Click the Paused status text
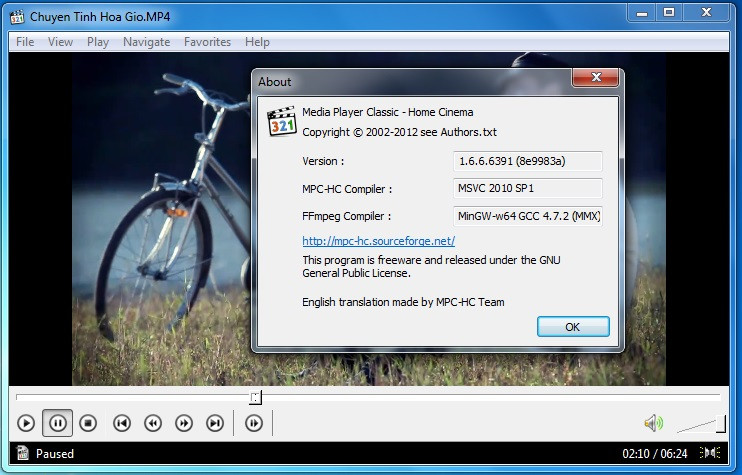742x475 pixels. pyautogui.click(x=55, y=454)
